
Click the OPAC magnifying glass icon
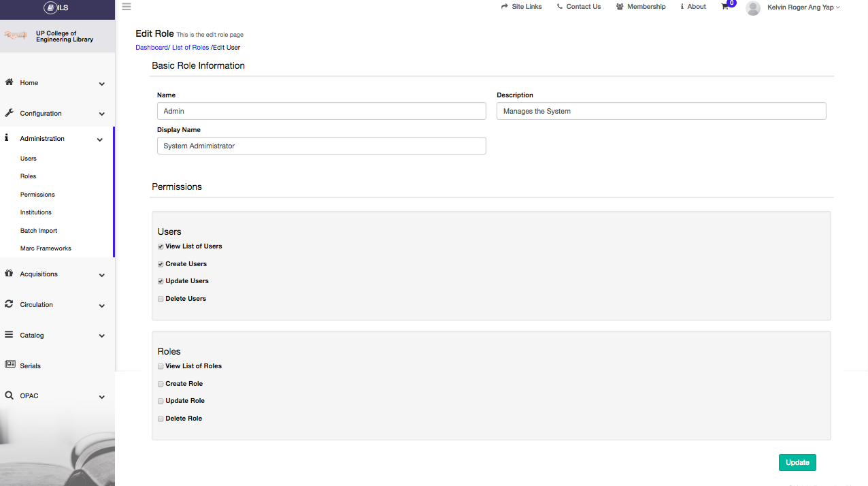click(10, 395)
